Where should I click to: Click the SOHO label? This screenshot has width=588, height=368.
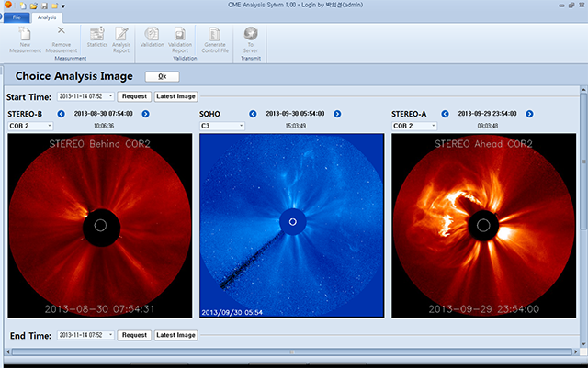pyautogui.click(x=209, y=114)
